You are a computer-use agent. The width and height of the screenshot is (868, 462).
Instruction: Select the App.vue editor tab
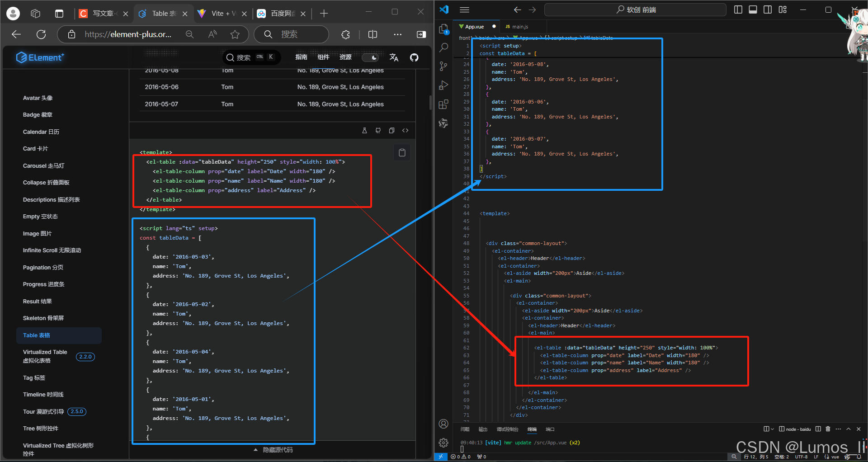475,27
